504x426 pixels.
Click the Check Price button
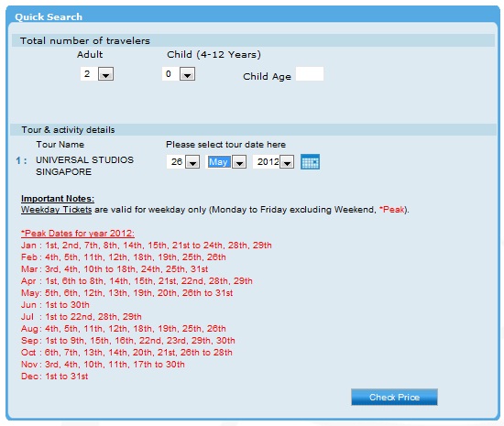pos(394,397)
